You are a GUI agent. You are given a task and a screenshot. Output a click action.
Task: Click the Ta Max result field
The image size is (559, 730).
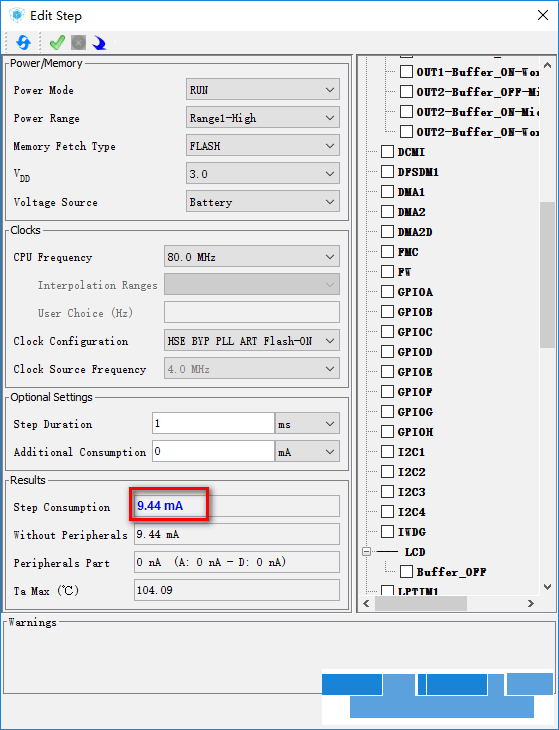(237, 590)
